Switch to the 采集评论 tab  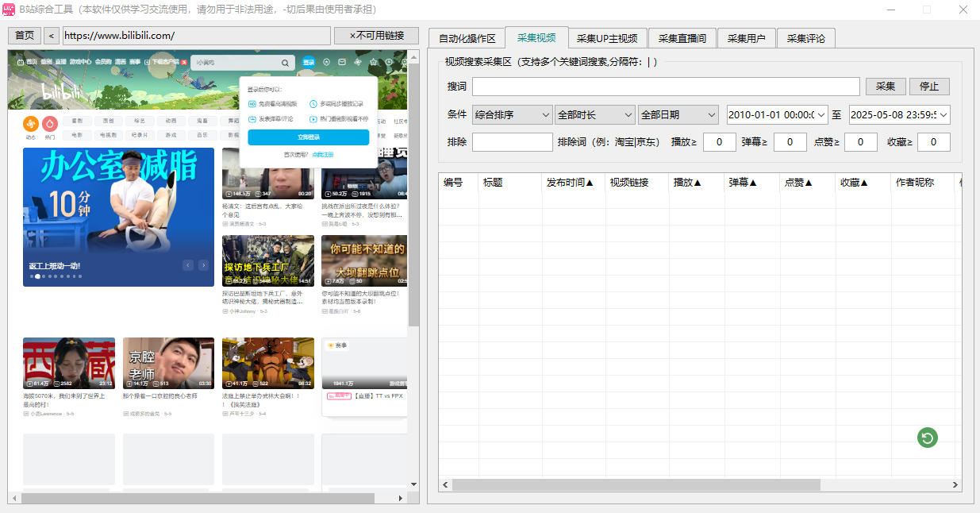(x=805, y=37)
